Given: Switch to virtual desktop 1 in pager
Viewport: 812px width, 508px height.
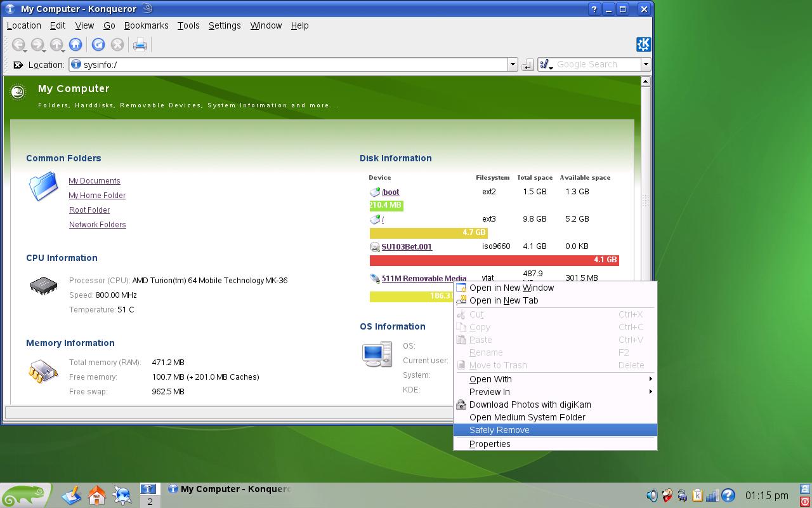Looking at the screenshot, I should pos(150,489).
